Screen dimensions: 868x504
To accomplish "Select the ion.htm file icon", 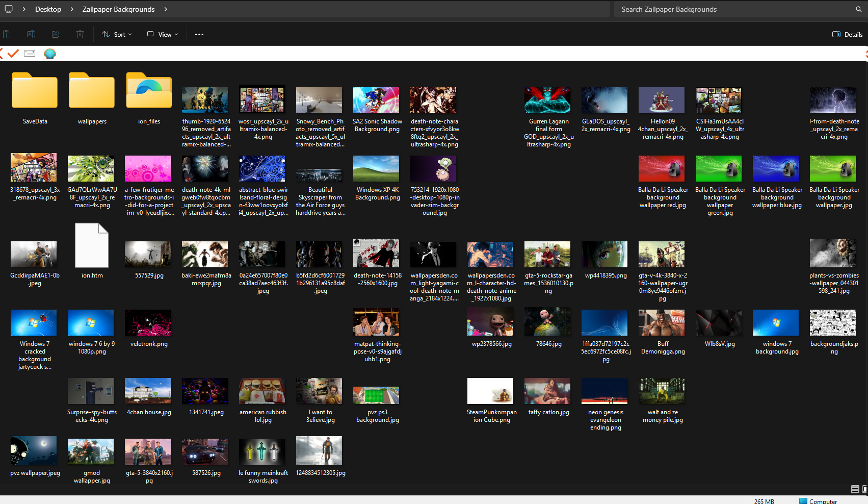I will click(x=92, y=245).
